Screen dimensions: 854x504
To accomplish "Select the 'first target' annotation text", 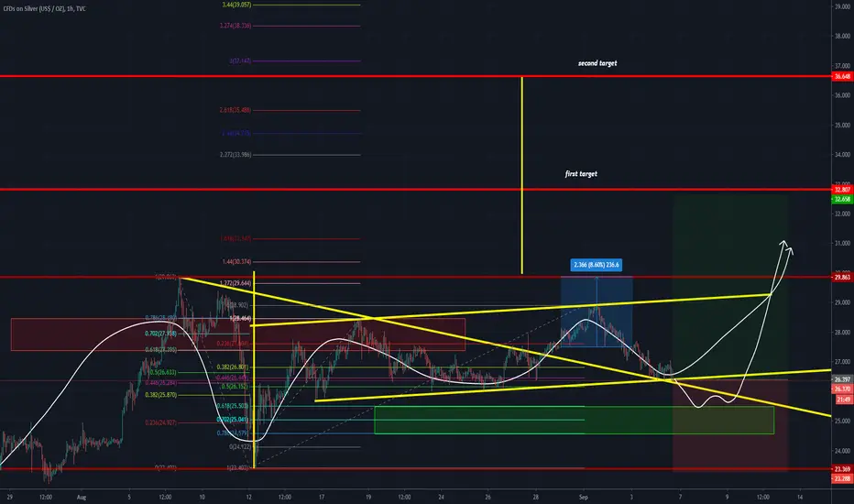I will coord(581,174).
